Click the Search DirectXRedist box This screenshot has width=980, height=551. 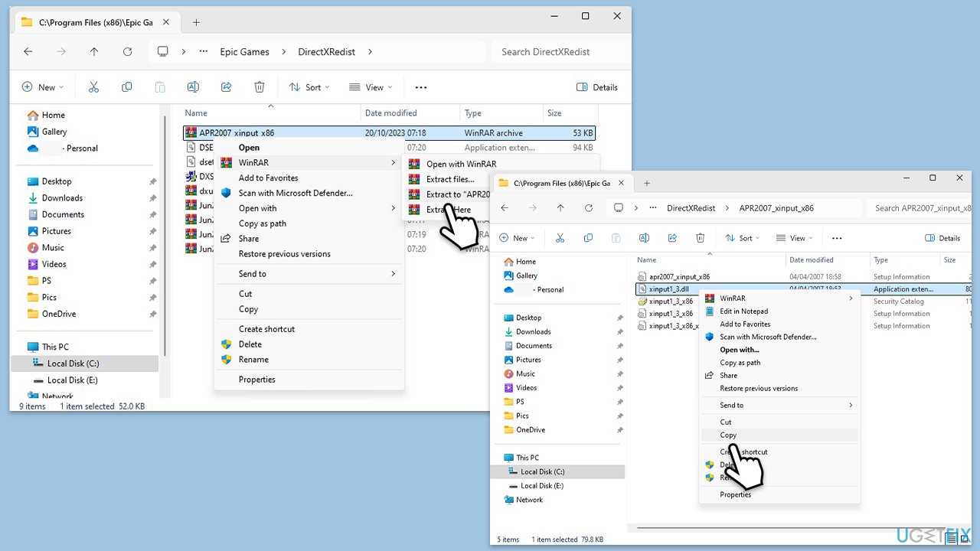pos(561,52)
